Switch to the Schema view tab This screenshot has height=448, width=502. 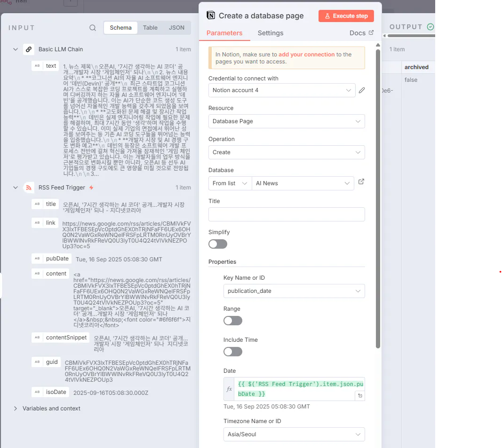pyautogui.click(x=121, y=28)
